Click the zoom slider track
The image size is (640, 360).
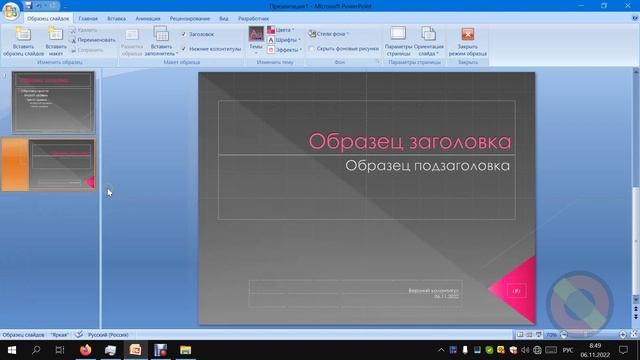[593, 335]
